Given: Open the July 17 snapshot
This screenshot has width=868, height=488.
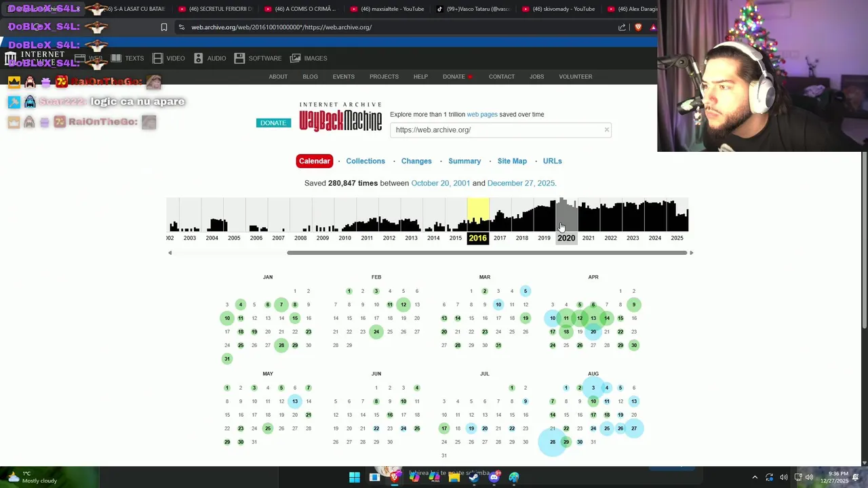Looking at the screenshot, I should tap(444, 428).
